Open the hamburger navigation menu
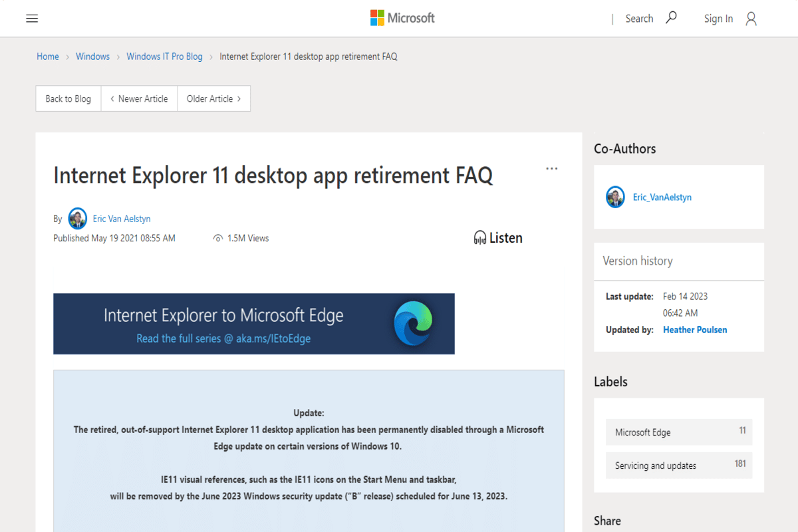Viewport: 798px width, 532px height. coord(32,18)
